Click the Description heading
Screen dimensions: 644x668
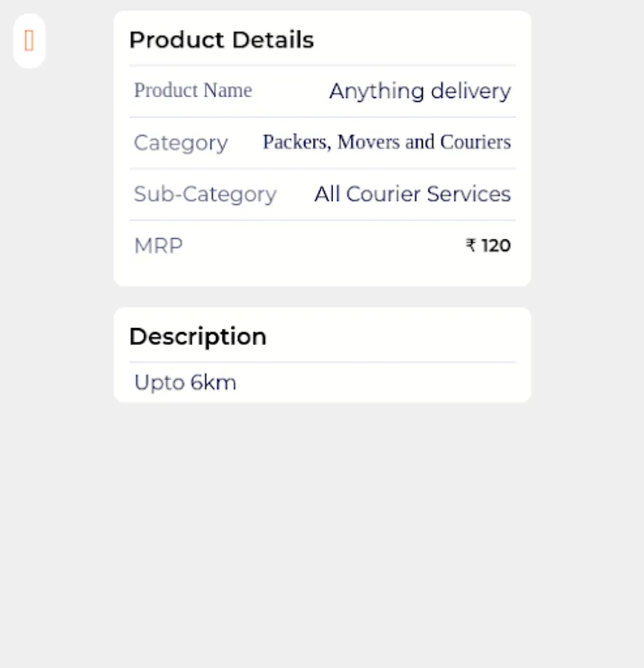(197, 336)
